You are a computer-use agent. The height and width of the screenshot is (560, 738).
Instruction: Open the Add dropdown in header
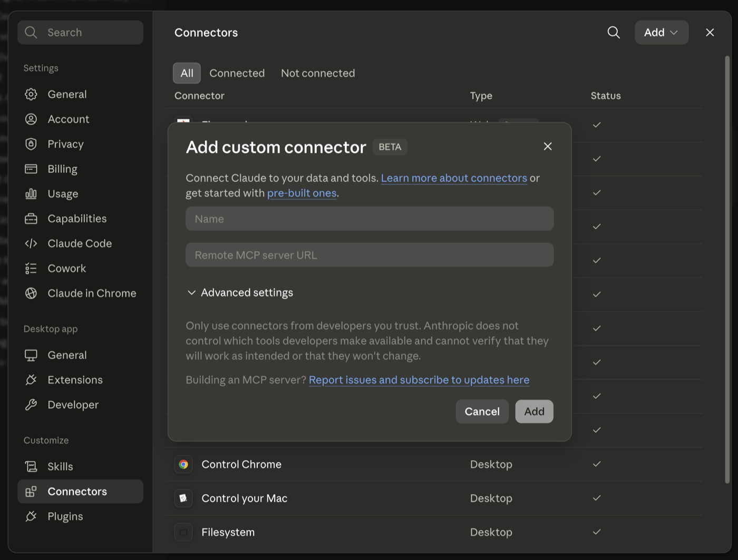[x=662, y=32]
